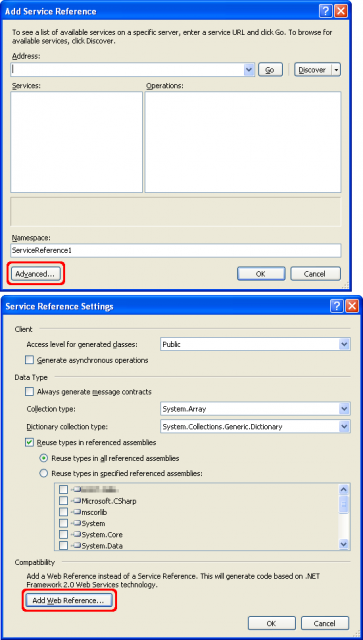The width and height of the screenshot is (363, 640).
Task: Click the Public access level value
Action: [171, 344]
